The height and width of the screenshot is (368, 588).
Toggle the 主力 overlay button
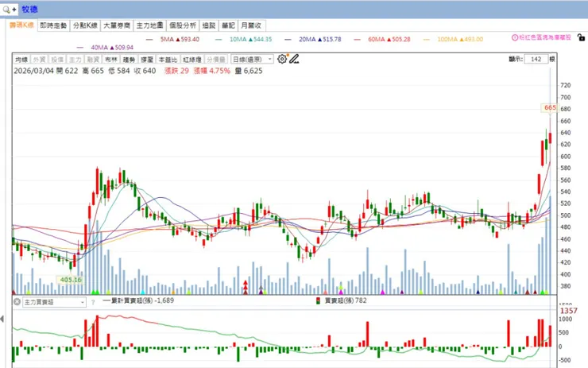click(x=75, y=60)
